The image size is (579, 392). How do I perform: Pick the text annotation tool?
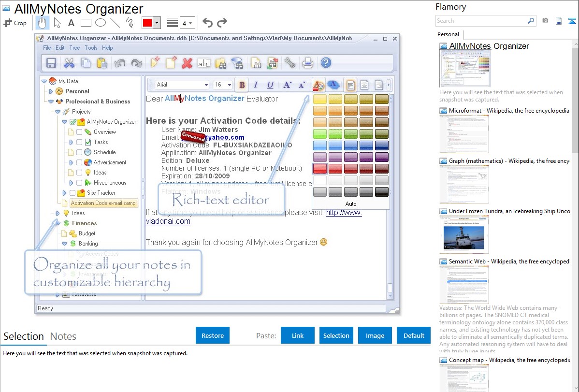71,23
